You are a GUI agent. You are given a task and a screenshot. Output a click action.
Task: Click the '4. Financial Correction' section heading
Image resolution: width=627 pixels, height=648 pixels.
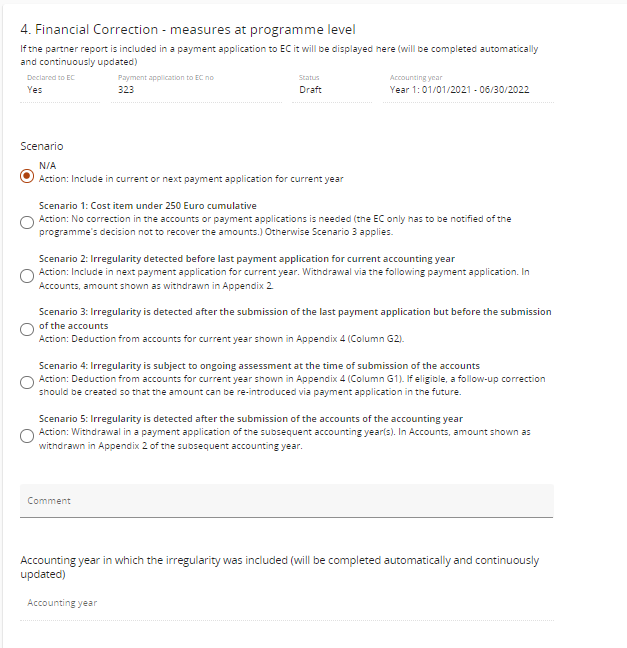pyautogui.click(x=188, y=30)
